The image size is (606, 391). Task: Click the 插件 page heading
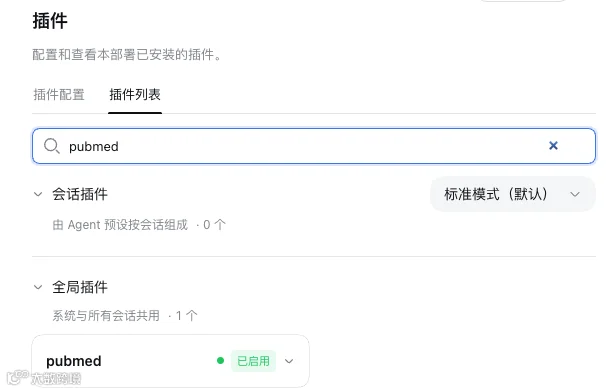[x=50, y=20]
